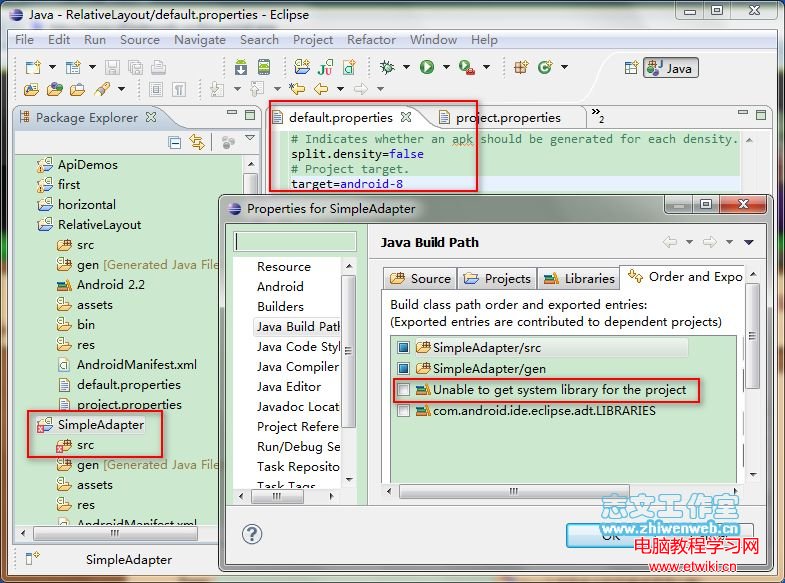Open the File menu
The height and width of the screenshot is (583, 785).
(x=25, y=40)
